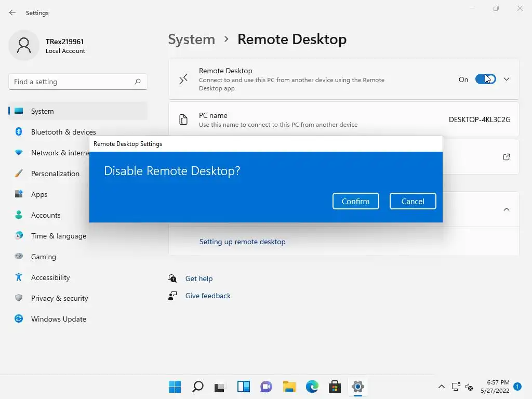
Task: Click the user avatar icon
Action: pyautogui.click(x=24, y=46)
